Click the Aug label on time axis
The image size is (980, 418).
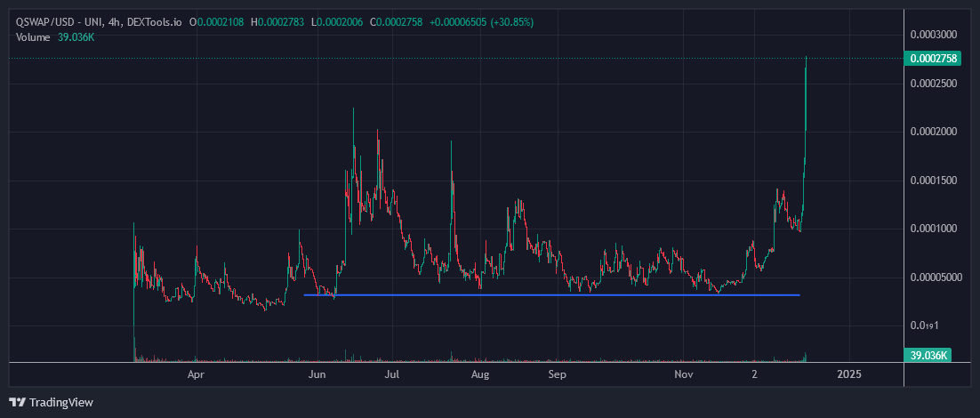click(479, 375)
